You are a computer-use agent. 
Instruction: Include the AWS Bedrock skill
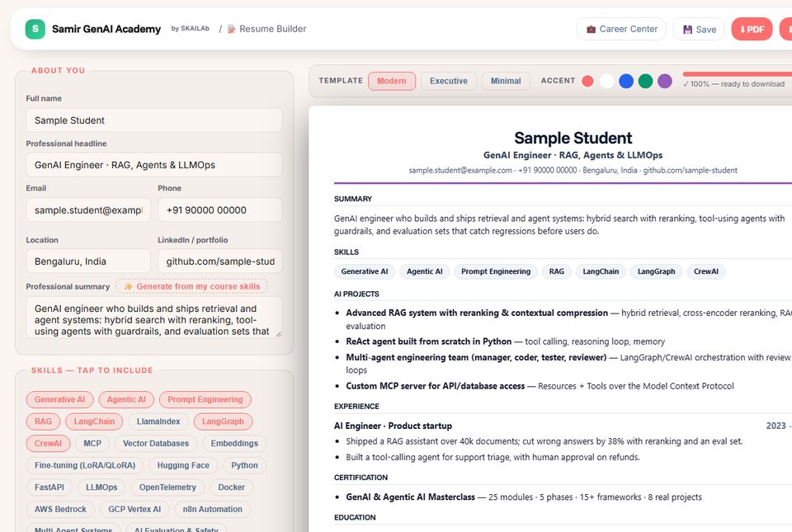60,509
